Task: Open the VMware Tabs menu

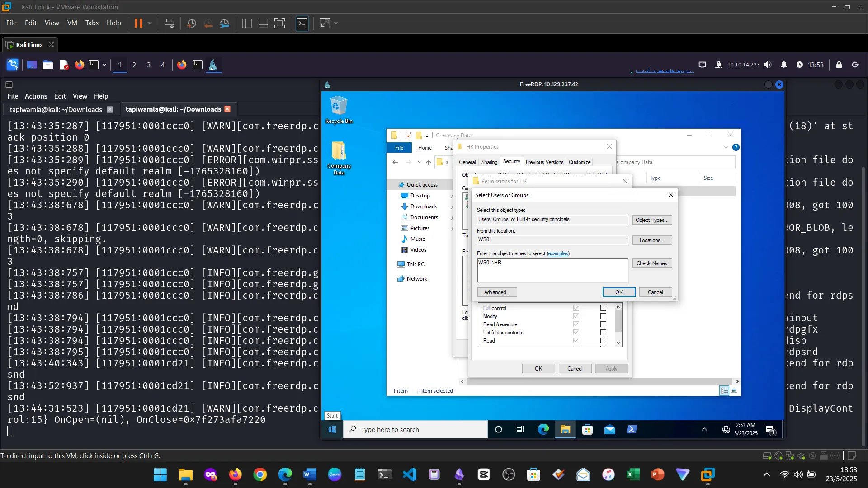Action: 92,23
